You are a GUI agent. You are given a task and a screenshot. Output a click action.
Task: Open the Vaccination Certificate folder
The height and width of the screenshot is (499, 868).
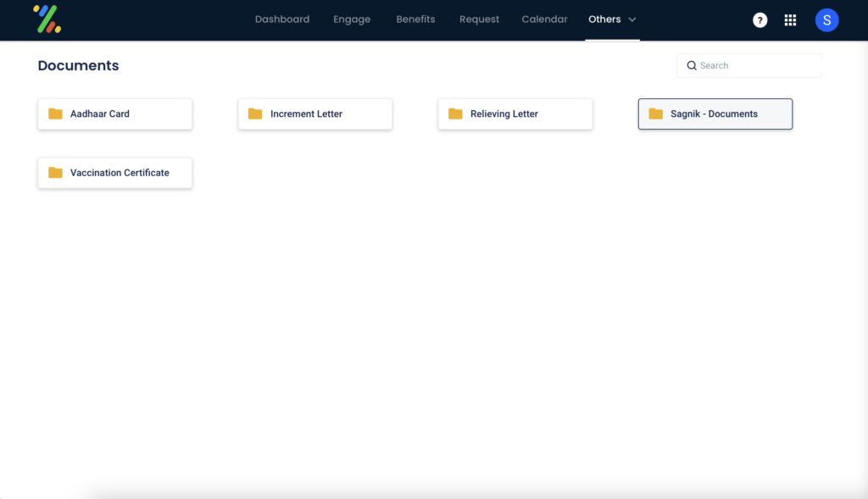pos(115,173)
